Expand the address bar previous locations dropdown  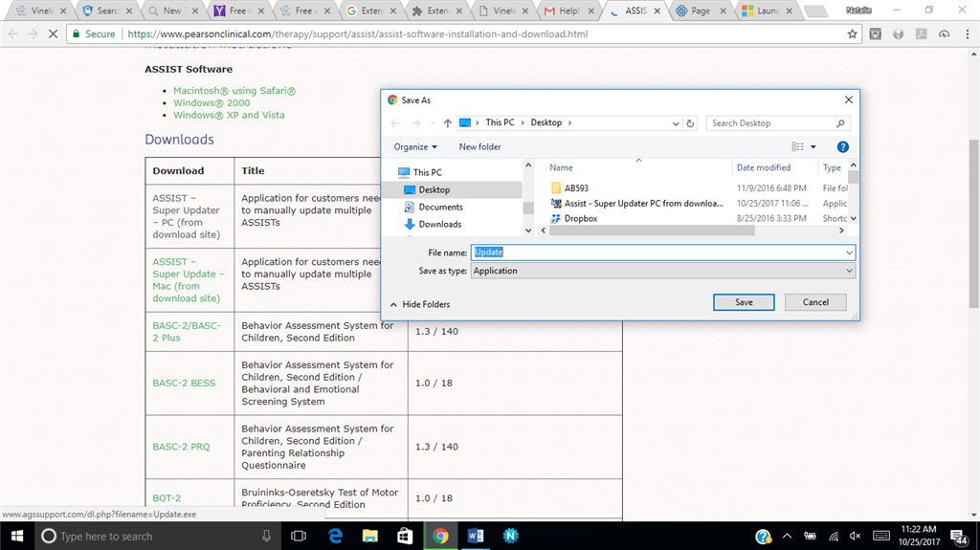coord(675,123)
